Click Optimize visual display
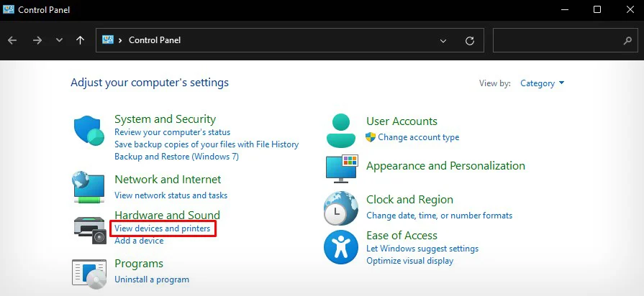 (410, 261)
